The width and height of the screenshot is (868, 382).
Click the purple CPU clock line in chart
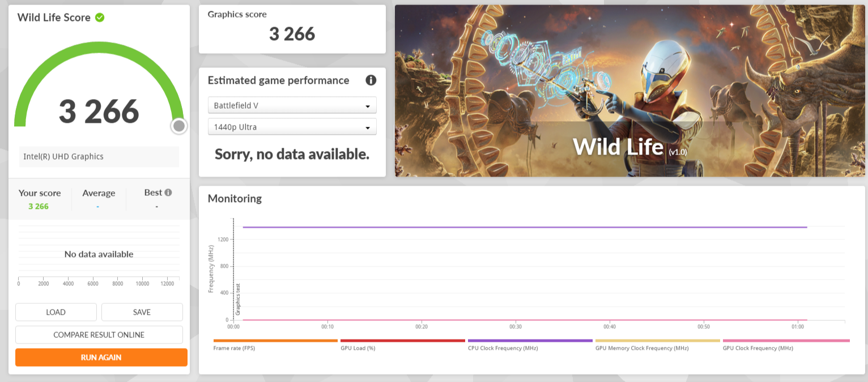click(x=525, y=227)
